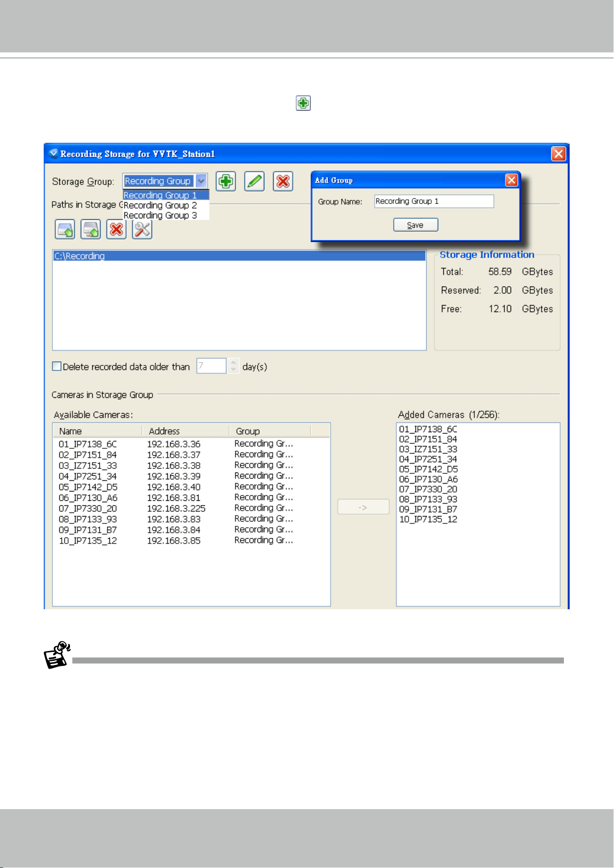Image resolution: width=614 pixels, height=868 pixels.
Task: Select 02_IP7151_84 in the Available Cameras table
Action: click(88, 455)
